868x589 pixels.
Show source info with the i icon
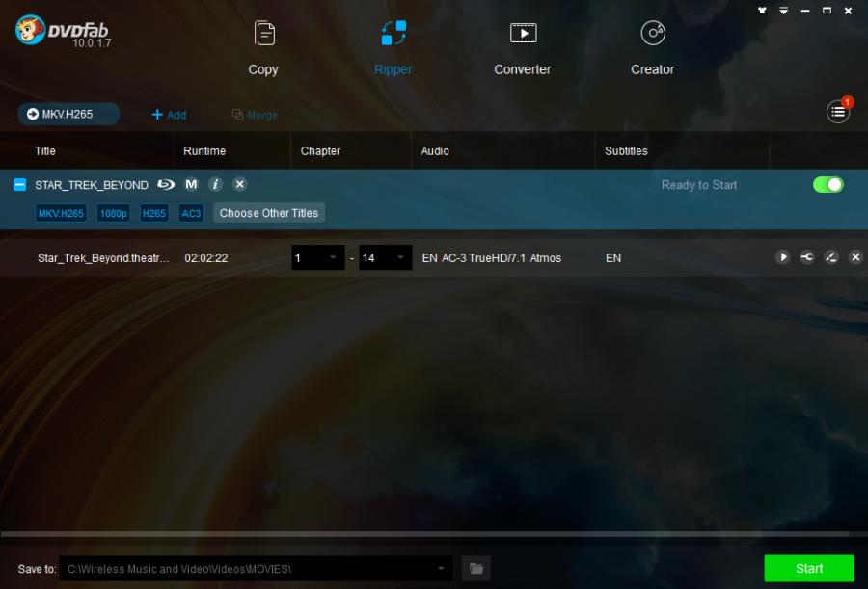(215, 184)
